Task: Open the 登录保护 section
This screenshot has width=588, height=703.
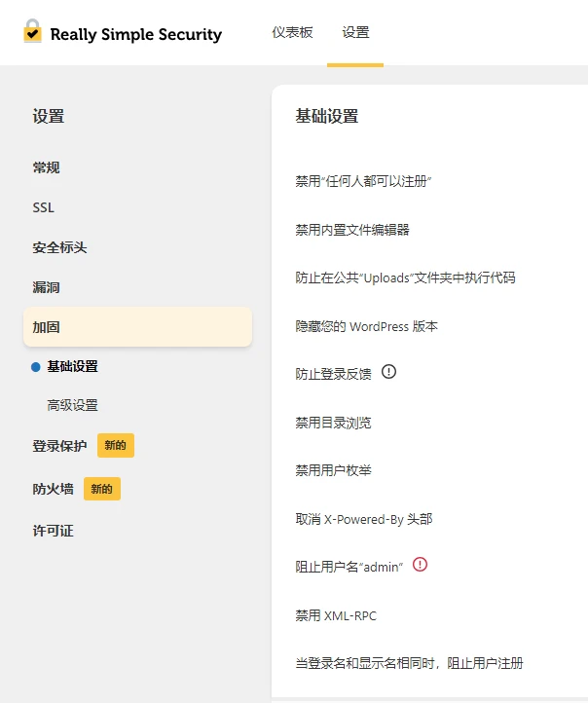Action: pyautogui.click(x=59, y=446)
